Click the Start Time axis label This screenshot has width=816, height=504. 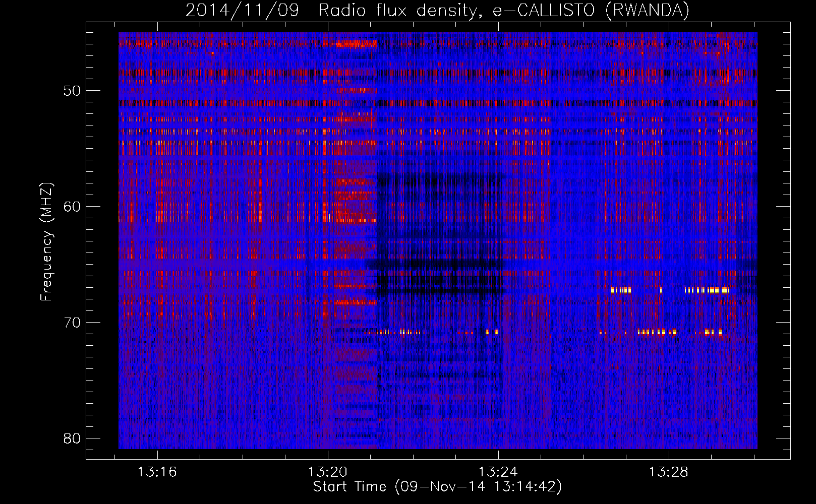coord(437,487)
